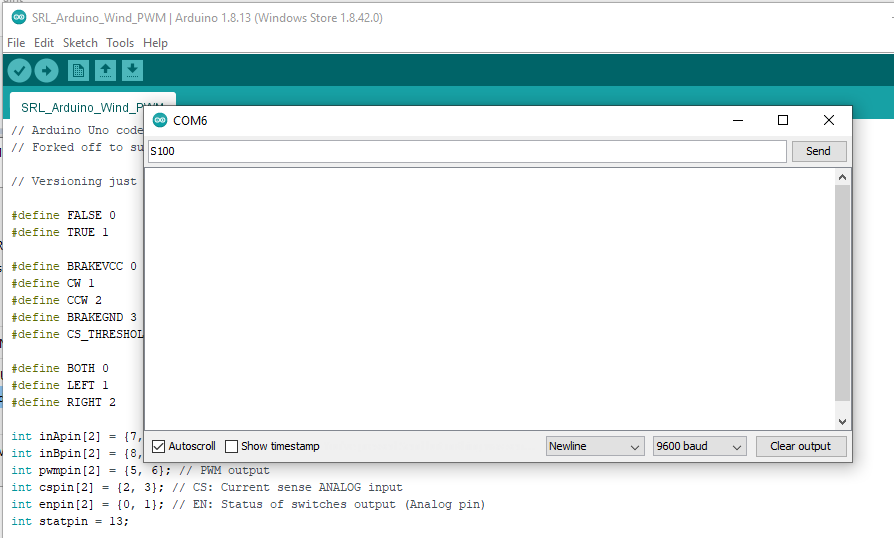
Task: Click the '#define TRUE 1' code line
Action: pos(60,233)
